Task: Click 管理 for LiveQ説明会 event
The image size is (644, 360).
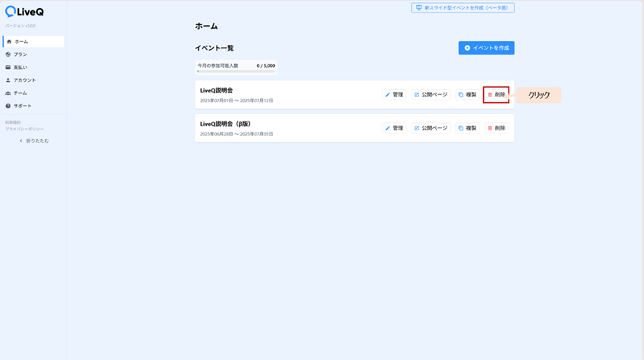Action: 394,95
